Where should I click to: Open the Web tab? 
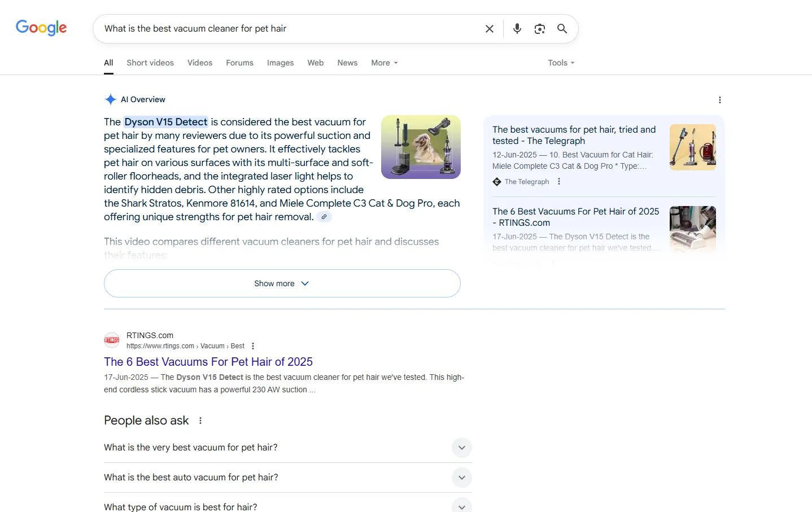tap(316, 63)
